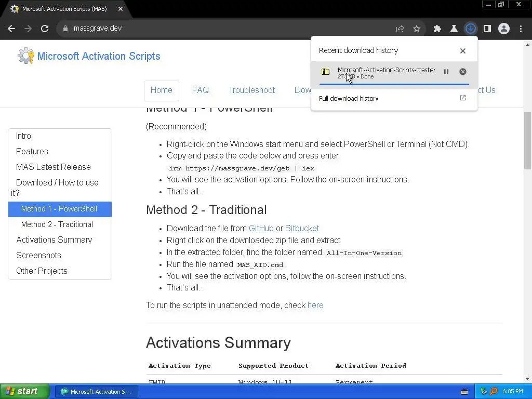Toggle the Downloads toolbar button
Viewport: 532px width, 399px height.
470,29
